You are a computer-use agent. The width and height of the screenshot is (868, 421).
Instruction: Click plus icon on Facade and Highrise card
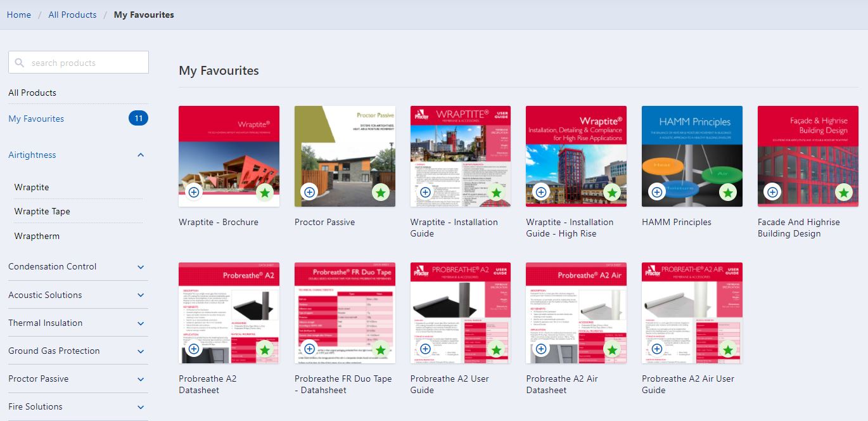(772, 191)
